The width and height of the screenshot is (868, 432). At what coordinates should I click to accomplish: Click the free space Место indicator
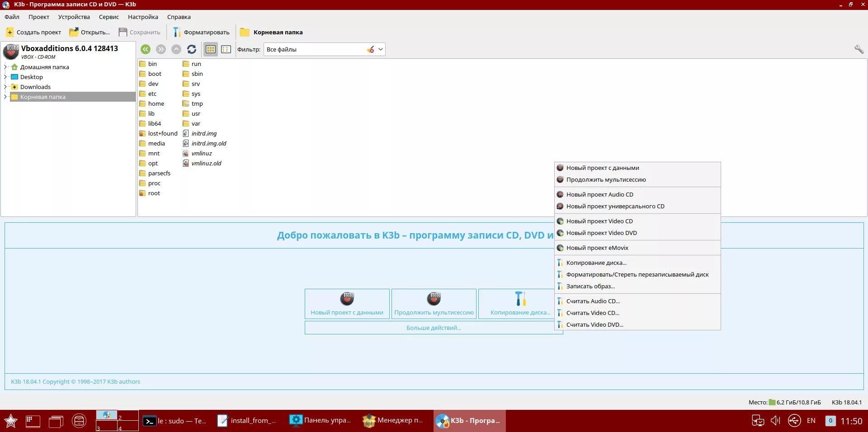[x=784, y=402]
